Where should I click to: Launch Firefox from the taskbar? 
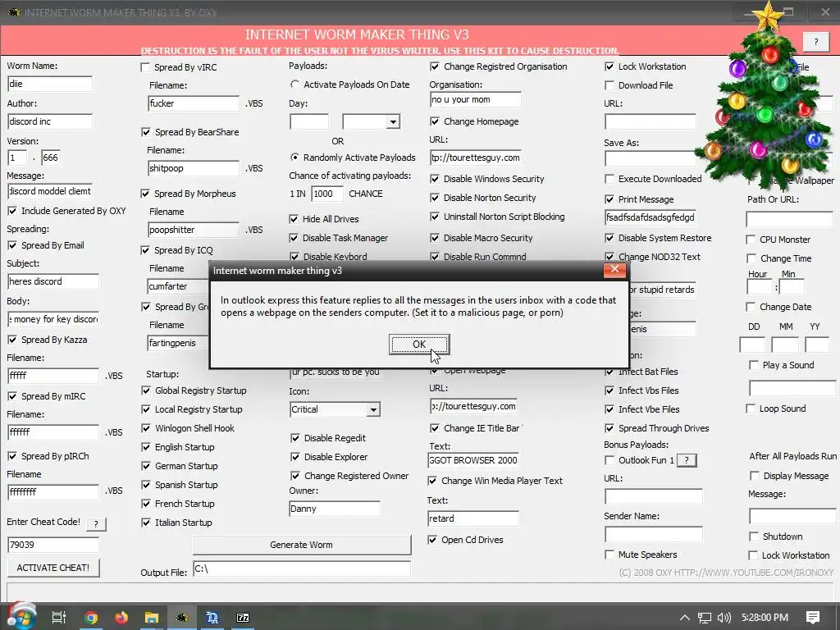[121, 618]
